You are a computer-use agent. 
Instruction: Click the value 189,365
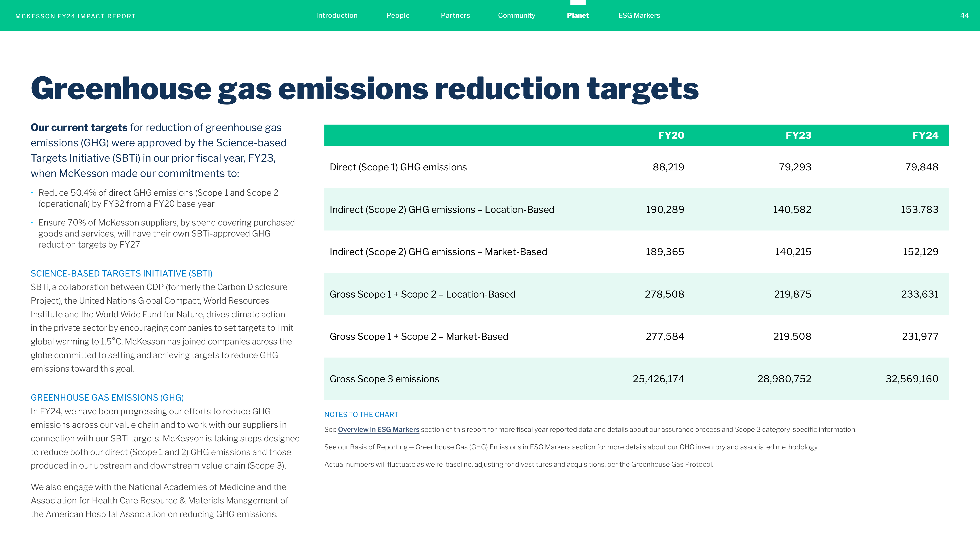click(x=665, y=252)
